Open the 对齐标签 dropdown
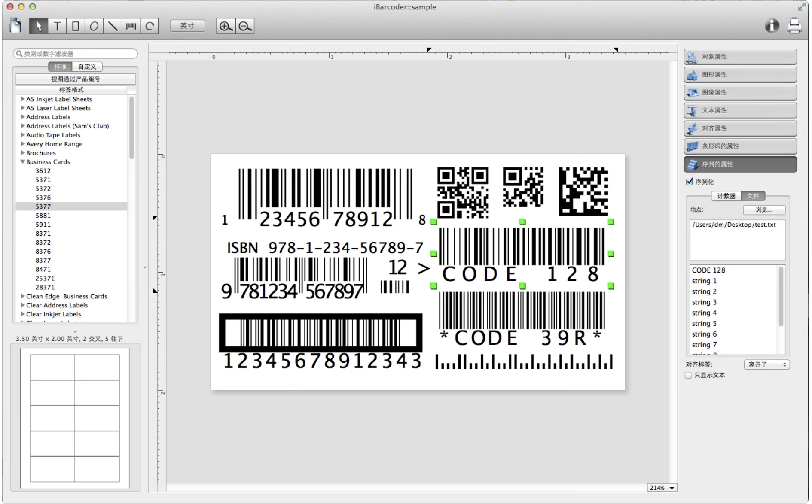This screenshot has width=812, height=504. [x=766, y=364]
